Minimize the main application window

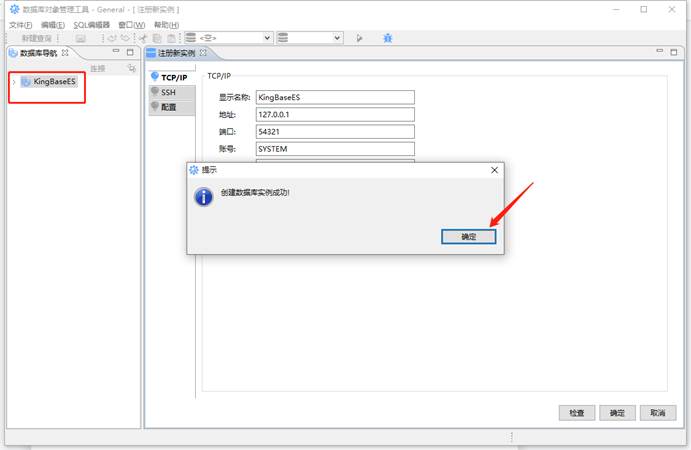616,9
